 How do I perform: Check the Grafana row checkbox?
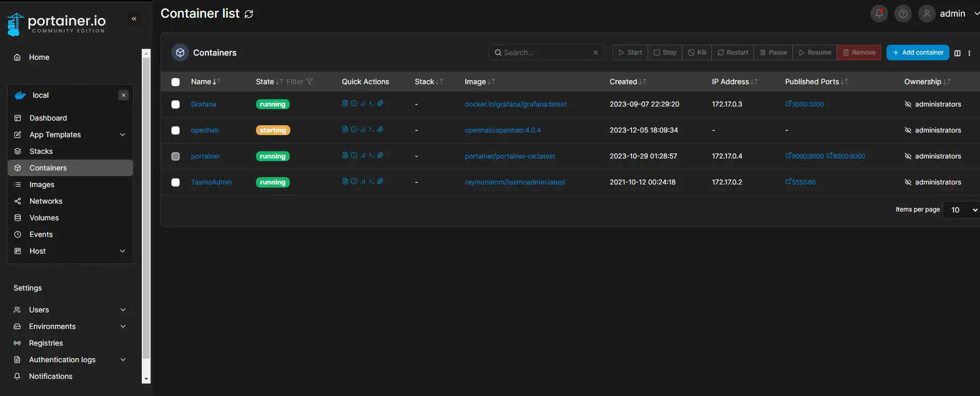(176, 104)
